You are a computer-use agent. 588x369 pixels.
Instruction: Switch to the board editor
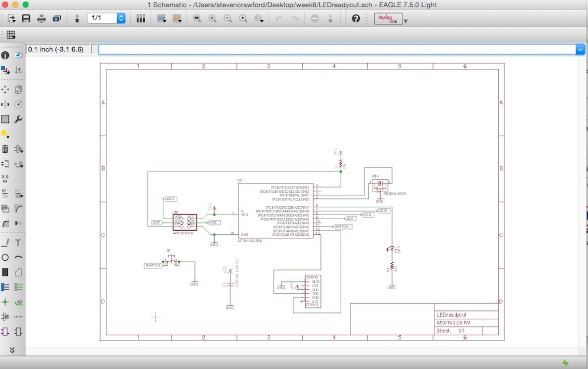[x=77, y=18]
